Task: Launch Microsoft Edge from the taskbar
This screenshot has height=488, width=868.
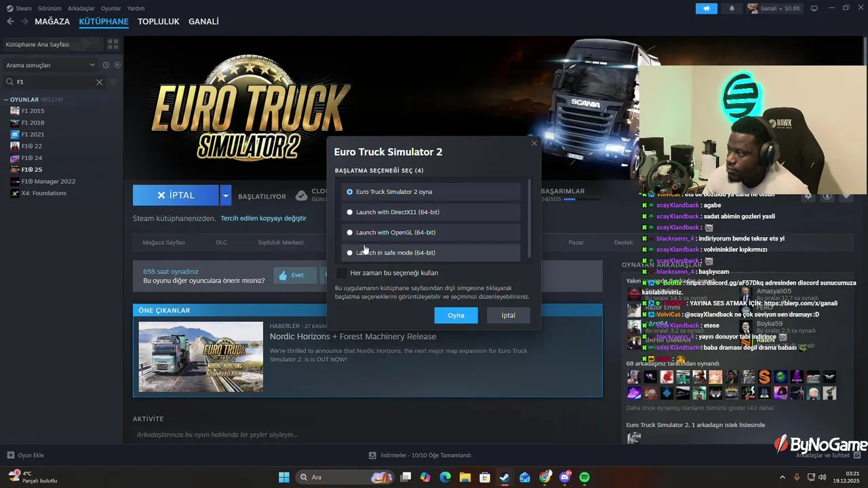Action: [445, 477]
